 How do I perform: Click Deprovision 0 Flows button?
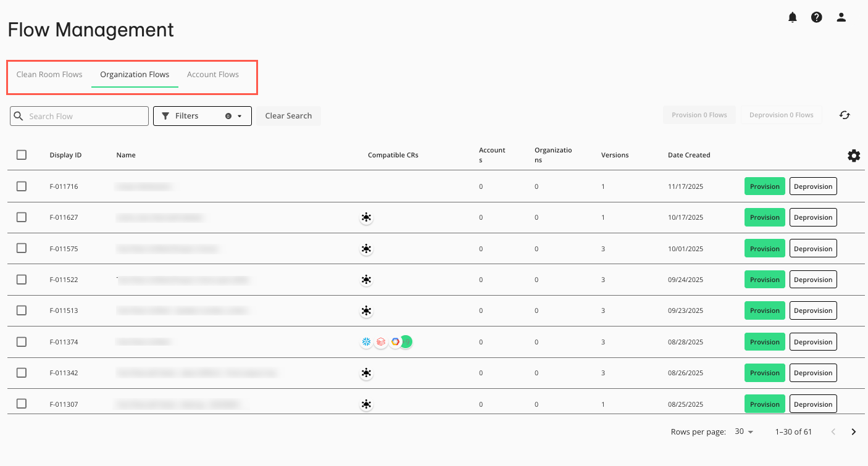pos(782,115)
